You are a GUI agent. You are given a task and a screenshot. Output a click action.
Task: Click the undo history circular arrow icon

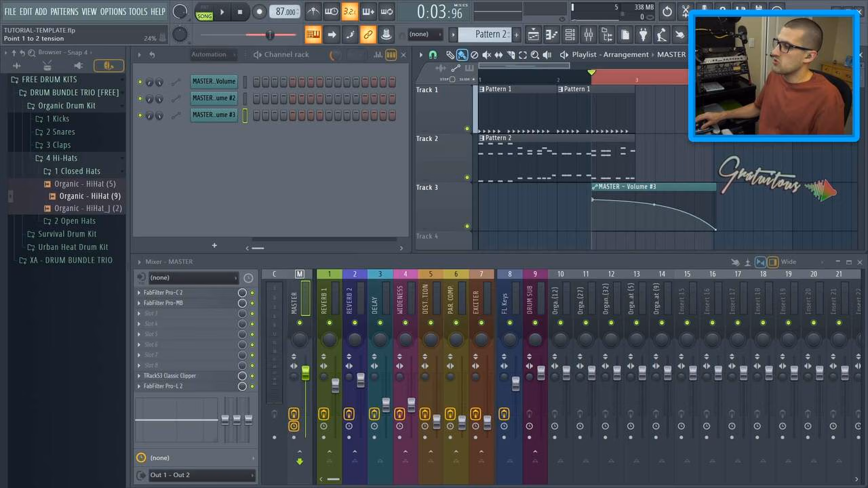pyautogui.click(x=667, y=12)
